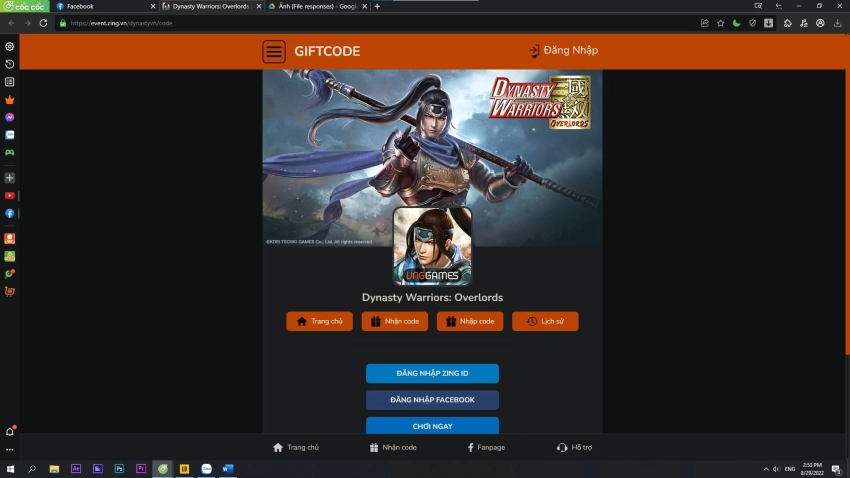Open the user profile icon in toolbar
This screenshot has width=850, height=478.
820,23
